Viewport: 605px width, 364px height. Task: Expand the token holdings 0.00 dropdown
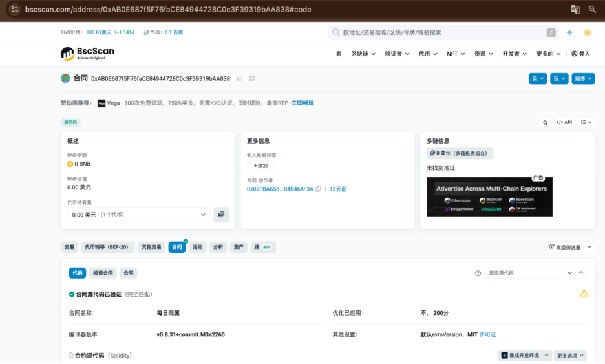(x=203, y=215)
